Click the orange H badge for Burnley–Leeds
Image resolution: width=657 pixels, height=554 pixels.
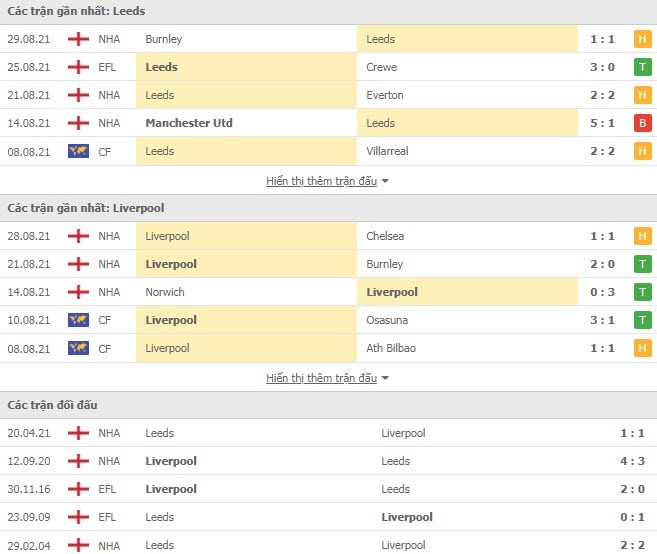click(x=642, y=39)
